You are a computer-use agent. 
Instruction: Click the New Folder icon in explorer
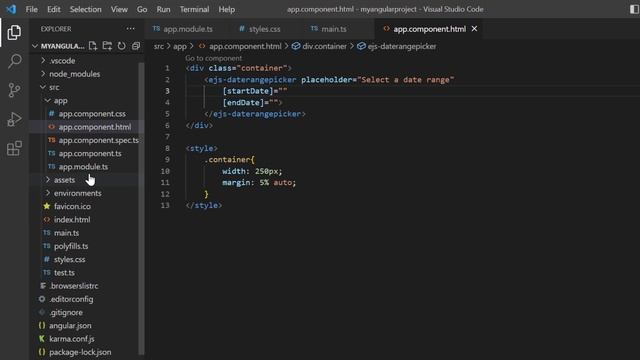(107, 46)
